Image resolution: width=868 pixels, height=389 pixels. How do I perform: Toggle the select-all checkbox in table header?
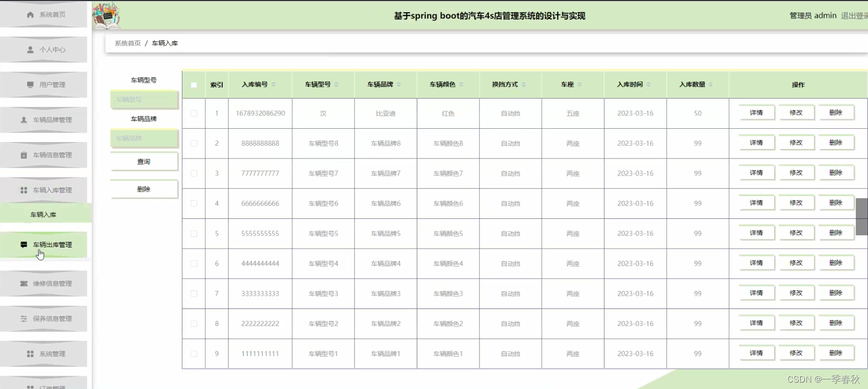pyautogui.click(x=194, y=85)
